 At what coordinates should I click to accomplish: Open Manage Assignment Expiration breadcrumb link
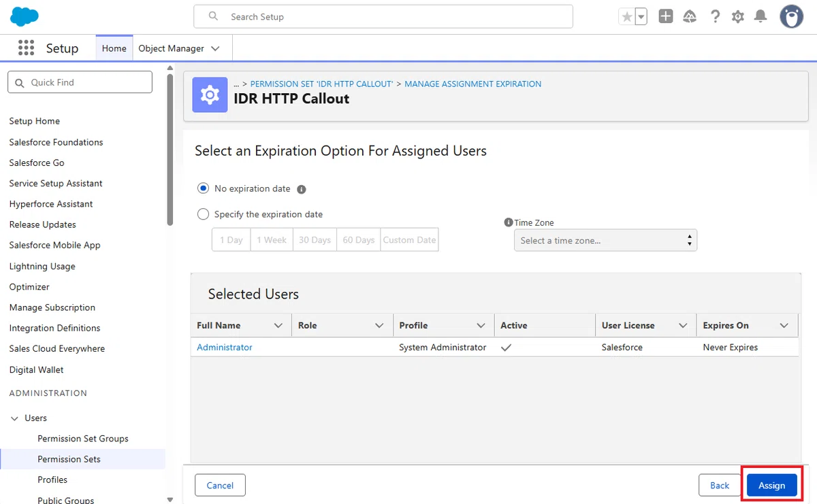point(473,84)
